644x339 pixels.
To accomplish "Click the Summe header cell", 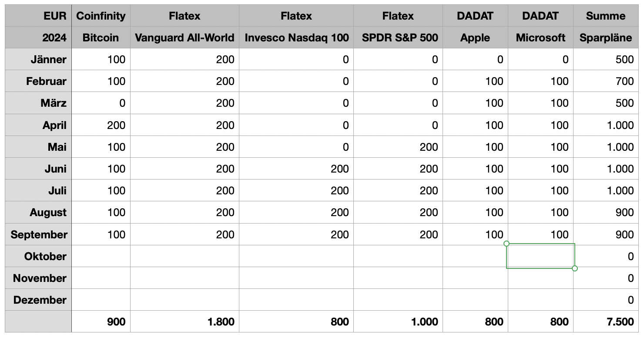I will point(606,16).
